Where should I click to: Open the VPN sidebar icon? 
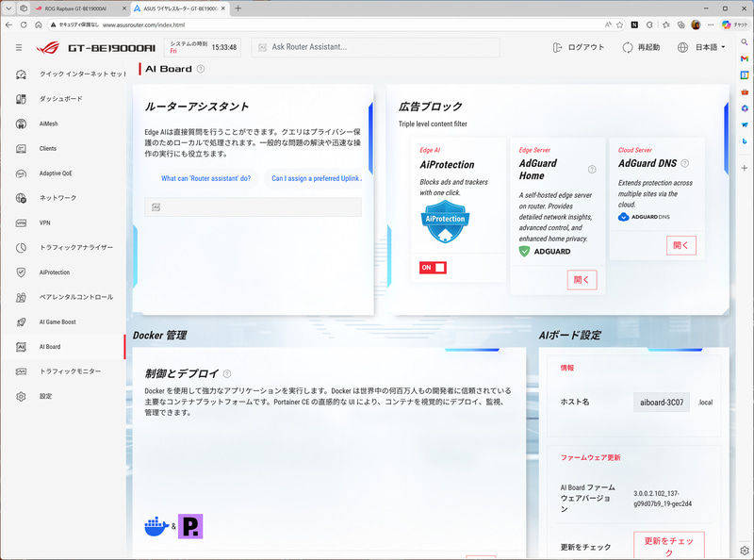pos(21,222)
